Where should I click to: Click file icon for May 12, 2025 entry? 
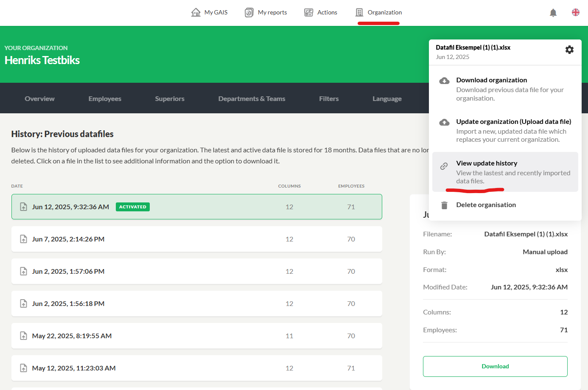(24, 368)
